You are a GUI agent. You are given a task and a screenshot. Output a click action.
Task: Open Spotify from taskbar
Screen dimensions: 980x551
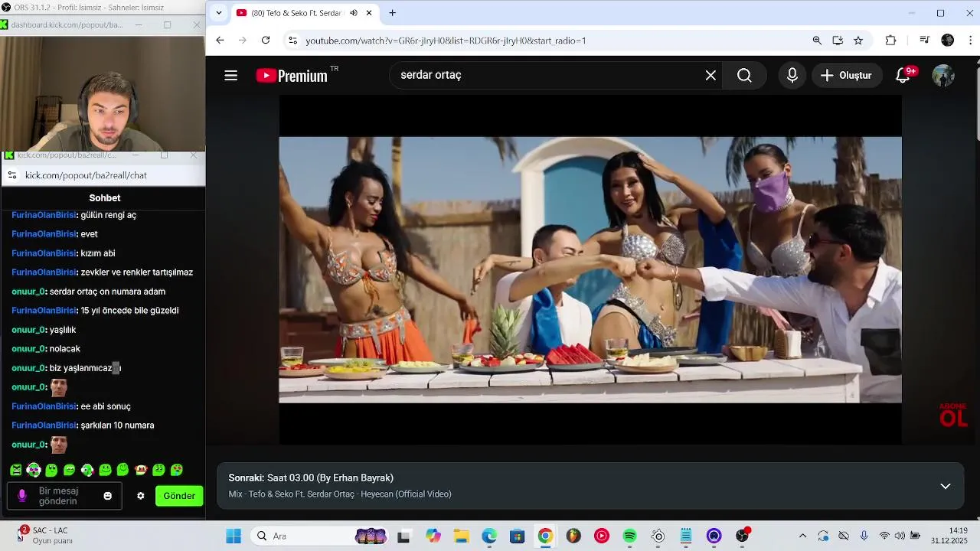pos(629,536)
